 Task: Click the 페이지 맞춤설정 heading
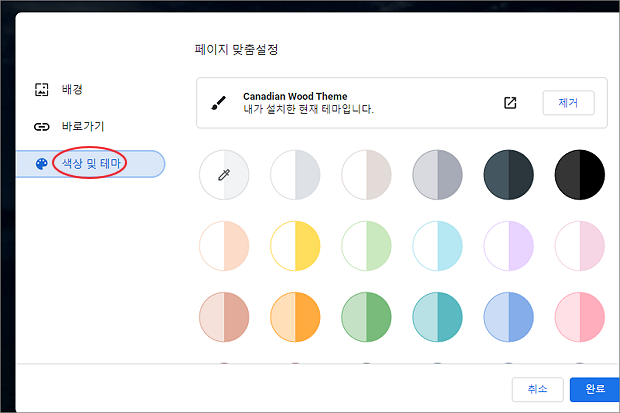click(x=236, y=49)
